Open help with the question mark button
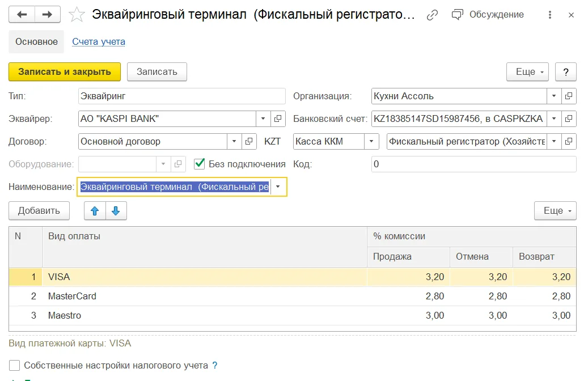588x381 pixels. click(x=565, y=71)
